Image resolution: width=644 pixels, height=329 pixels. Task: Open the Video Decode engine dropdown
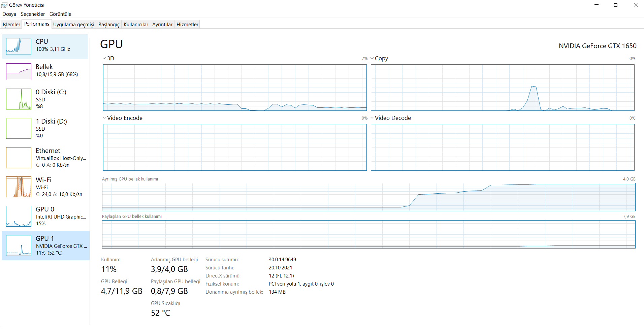tap(372, 118)
